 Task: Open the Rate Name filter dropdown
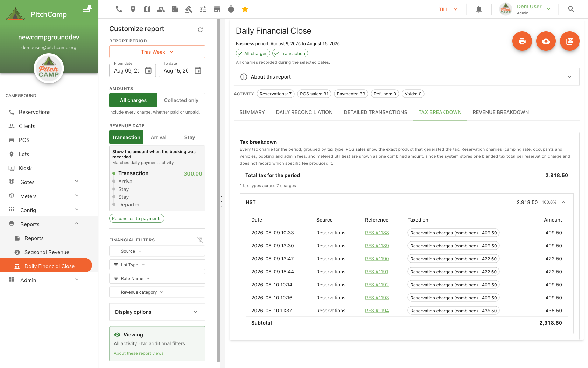click(x=157, y=279)
